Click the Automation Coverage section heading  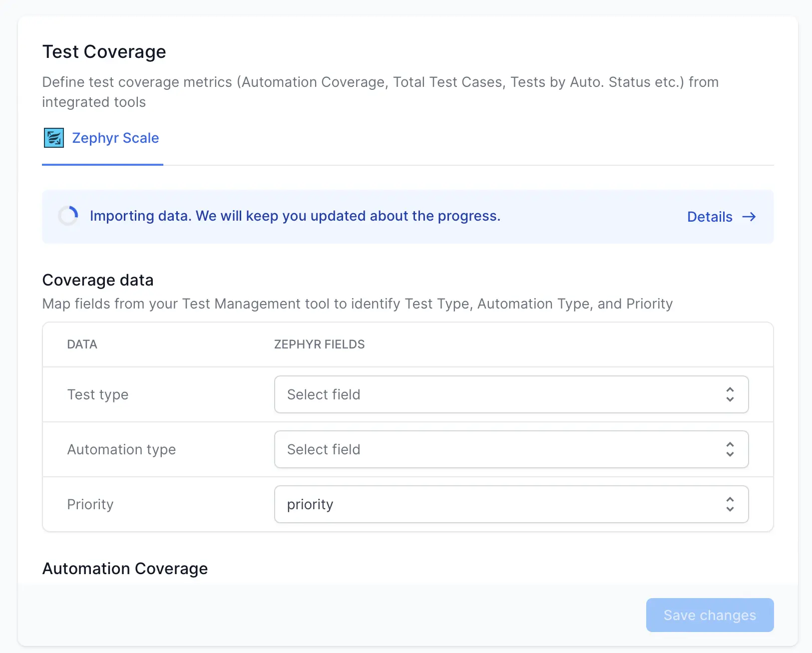[x=125, y=569]
